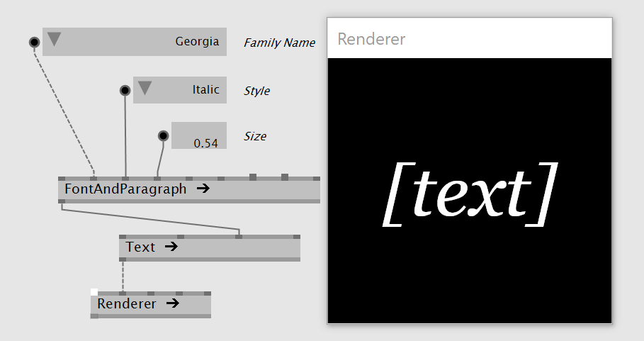The width and height of the screenshot is (644, 341).
Task: Open the Italic style dropdown
Action: pyautogui.click(x=179, y=89)
